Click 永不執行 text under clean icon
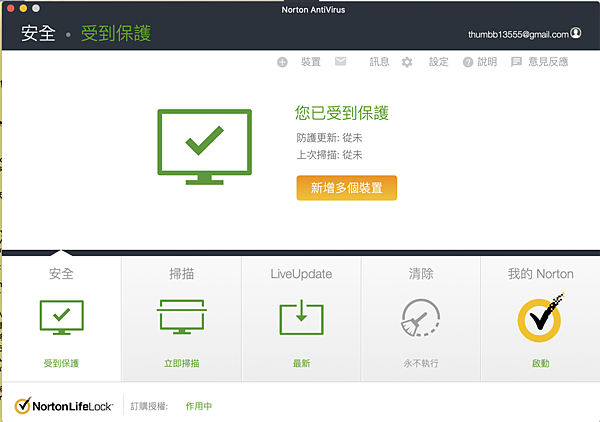The width and height of the screenshot is (600, 422). (421, 363)
